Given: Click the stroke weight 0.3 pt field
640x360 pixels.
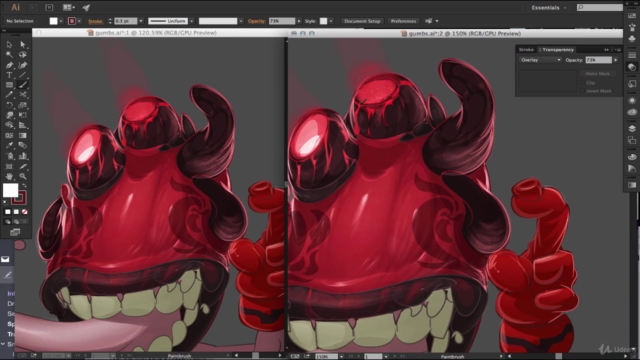Looking at the screenshot, I should click(125, 21).
